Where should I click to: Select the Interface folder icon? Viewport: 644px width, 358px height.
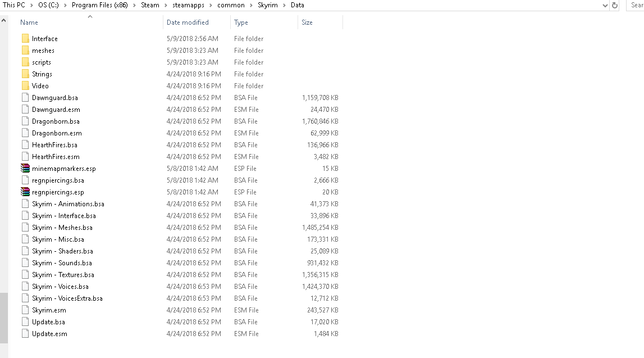tap(25, 39)
